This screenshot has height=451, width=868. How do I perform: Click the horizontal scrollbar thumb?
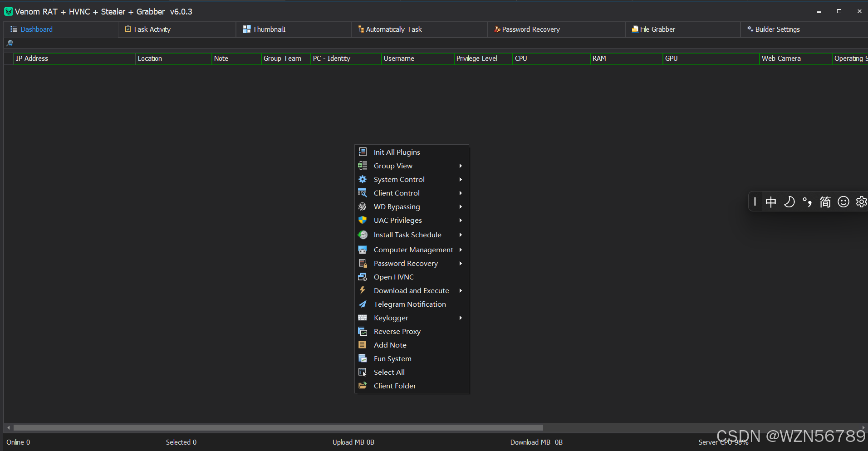click(x=278, y=427)
